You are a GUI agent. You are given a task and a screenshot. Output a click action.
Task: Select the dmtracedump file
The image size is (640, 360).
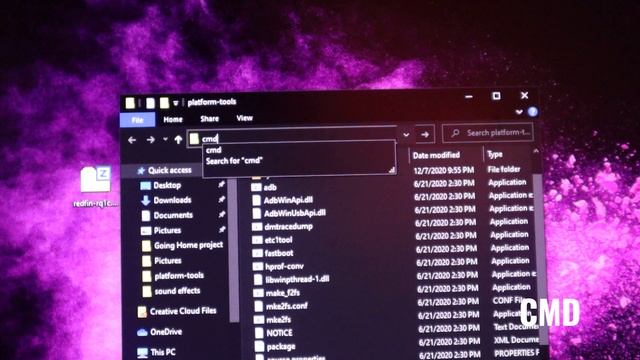(288, 227)
